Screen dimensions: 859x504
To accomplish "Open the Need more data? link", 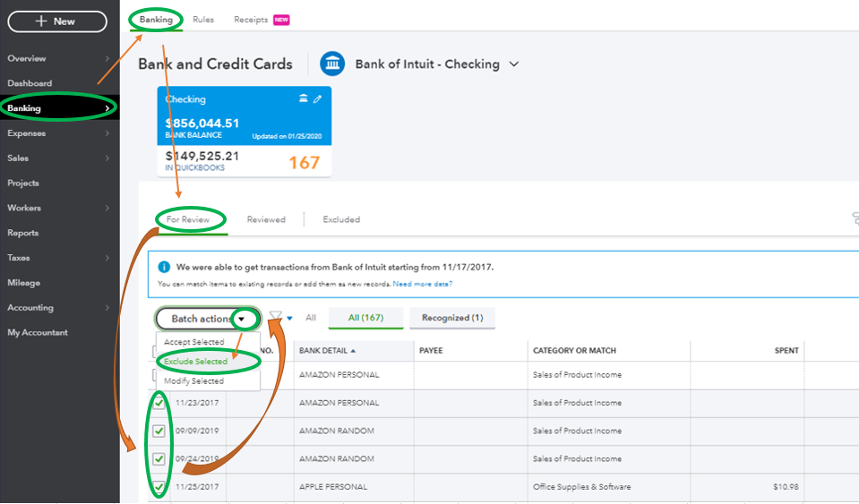I will (423, 284).
